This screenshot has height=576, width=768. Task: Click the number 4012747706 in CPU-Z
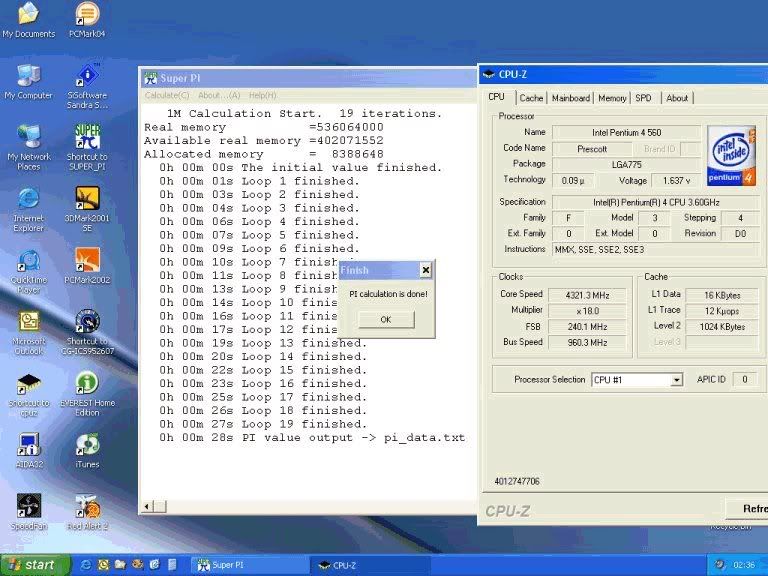point(517,481)
